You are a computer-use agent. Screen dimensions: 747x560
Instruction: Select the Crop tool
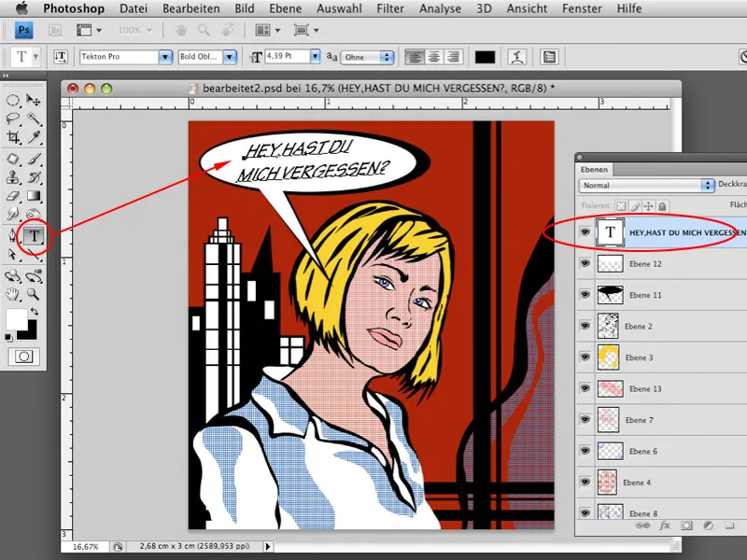click(13, 137)
